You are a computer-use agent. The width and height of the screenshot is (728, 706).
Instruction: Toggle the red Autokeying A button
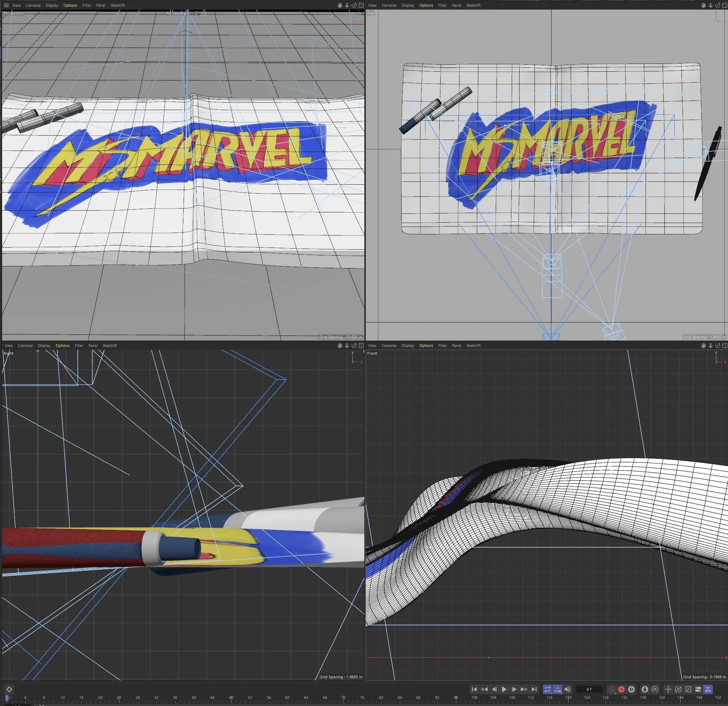(621, 689)
